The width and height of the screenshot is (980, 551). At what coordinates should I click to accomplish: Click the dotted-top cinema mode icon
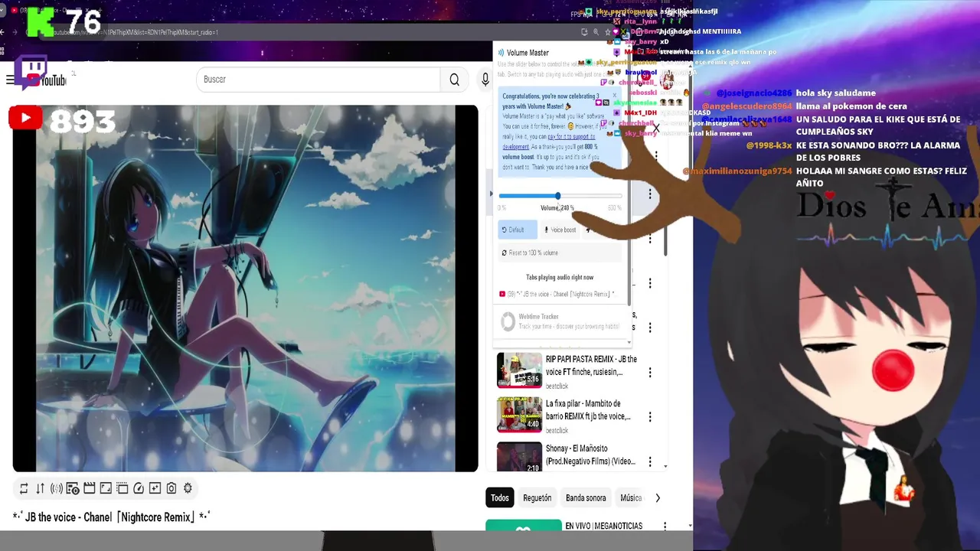(x=122, y=488)
